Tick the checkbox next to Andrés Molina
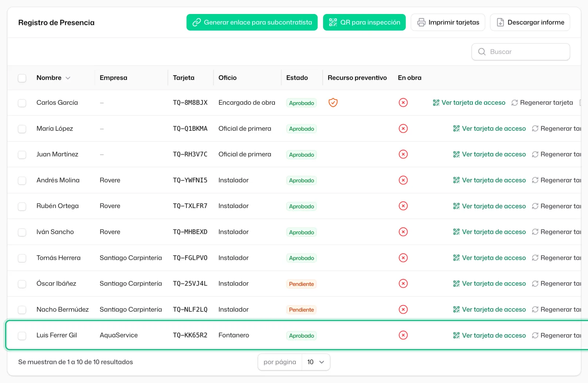This screenshot has width=588, height=383. [22, 180]
